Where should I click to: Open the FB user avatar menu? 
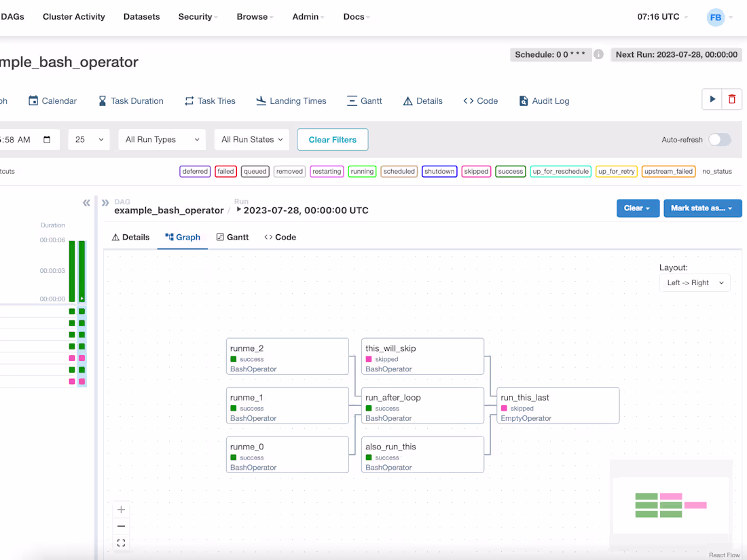[716, 16]
